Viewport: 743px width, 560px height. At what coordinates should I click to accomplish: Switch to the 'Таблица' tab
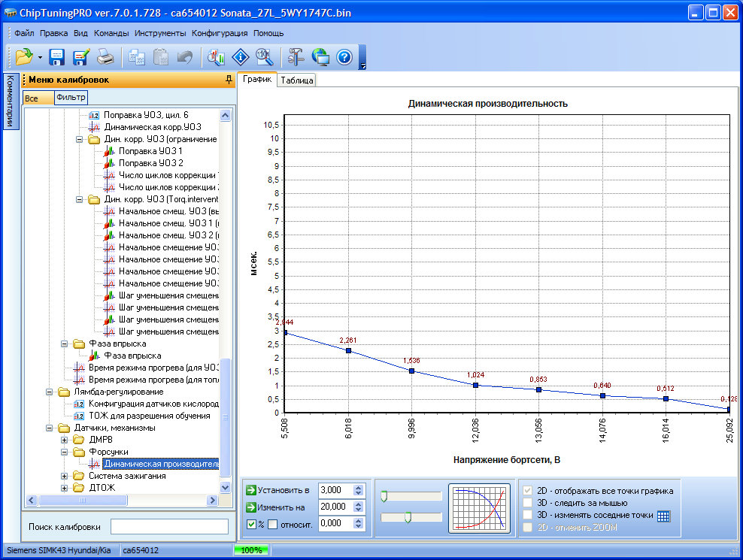pyautogui.click(x=296, y=80)
